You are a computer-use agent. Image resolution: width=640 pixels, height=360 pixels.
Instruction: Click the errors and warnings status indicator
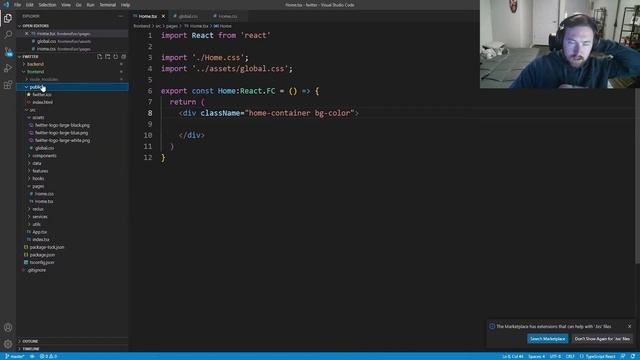coord(48,356)
